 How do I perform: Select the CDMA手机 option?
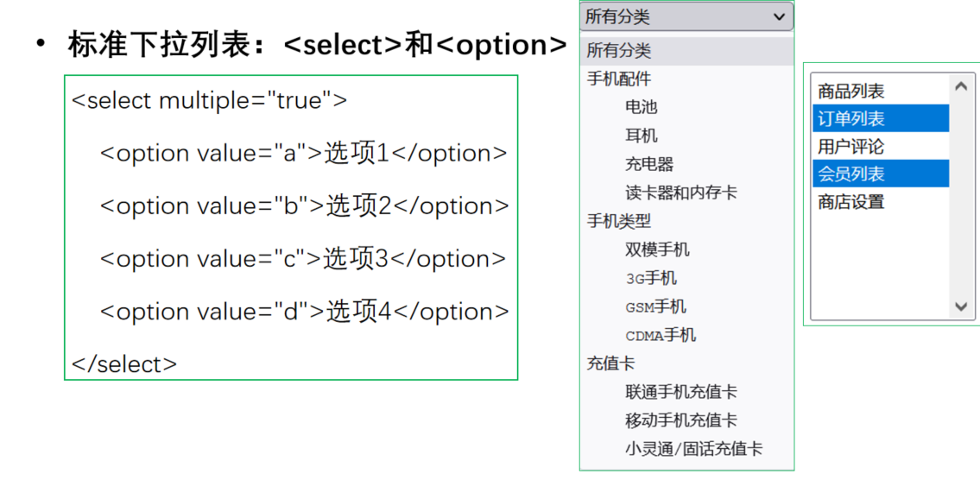686,336
